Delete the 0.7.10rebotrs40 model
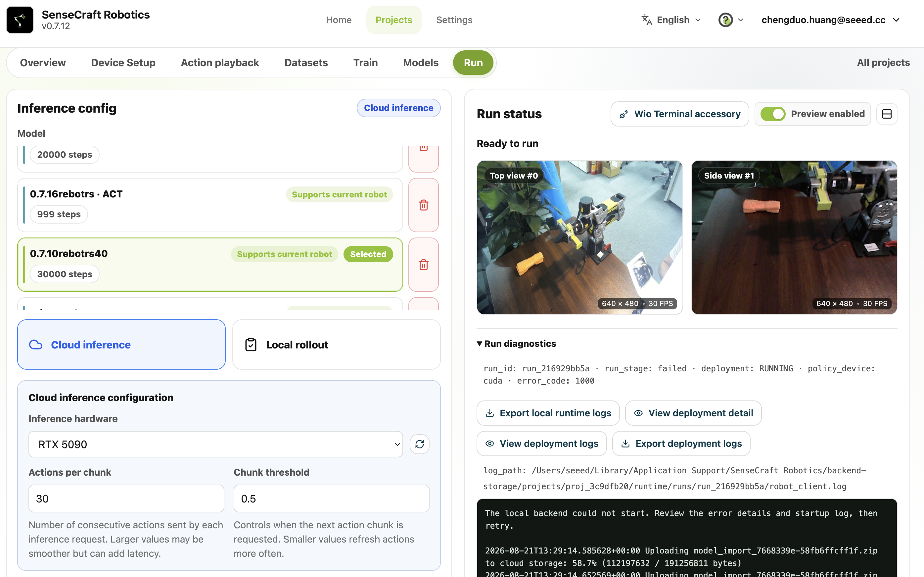 [x=424, y=264]
